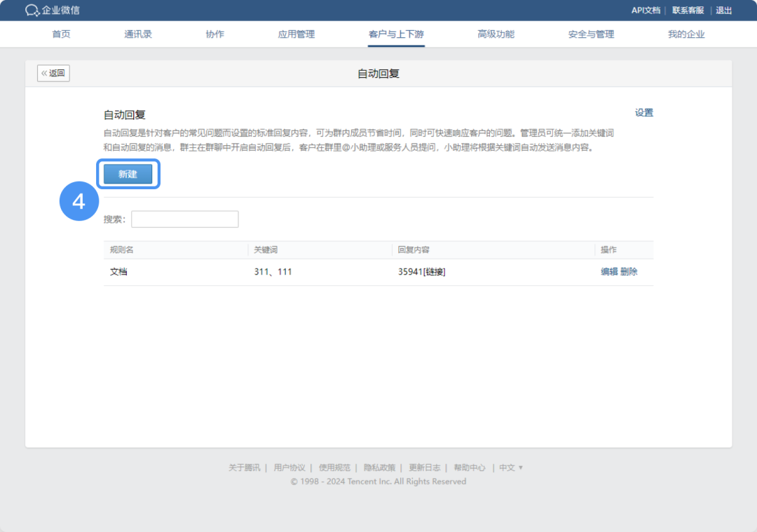Log out using the 退出 link

click(723, 11)
